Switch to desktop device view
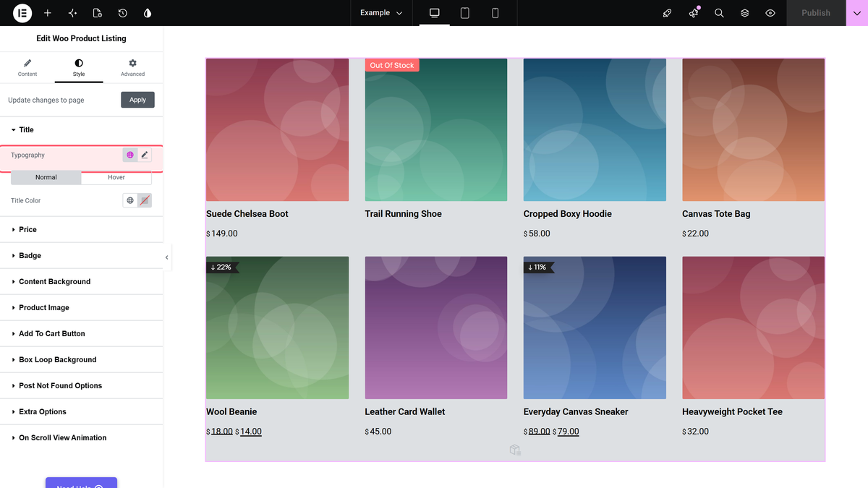 (435, 13)
